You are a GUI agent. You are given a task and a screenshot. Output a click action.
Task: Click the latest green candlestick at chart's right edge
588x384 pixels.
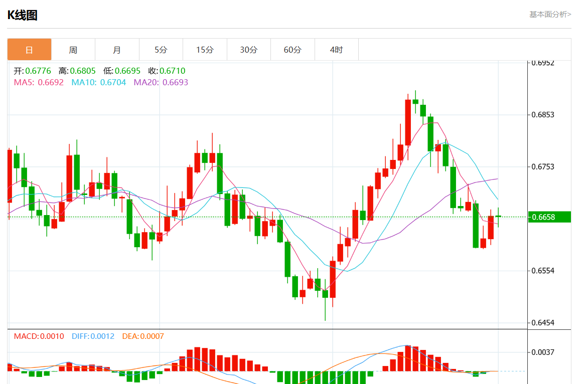coord(498,217)
